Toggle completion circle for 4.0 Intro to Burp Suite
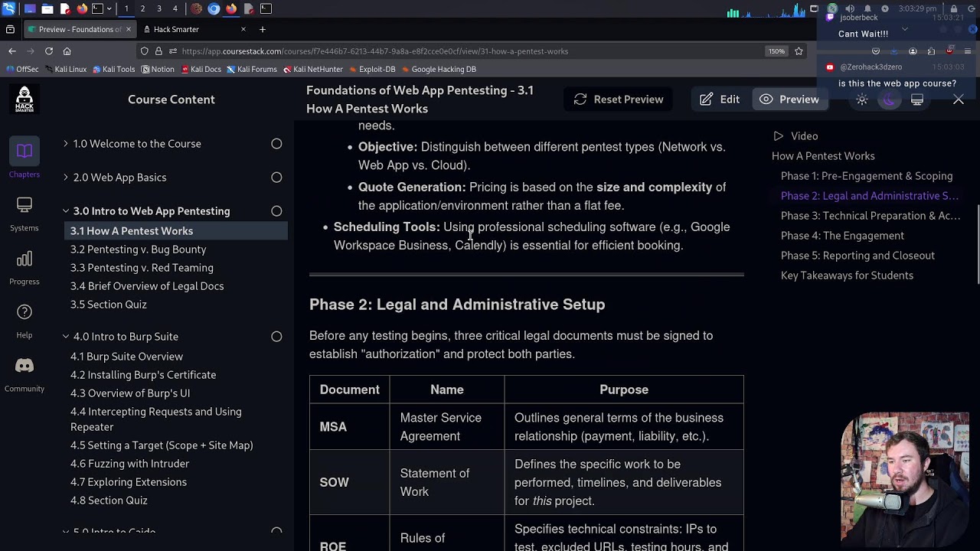This screenshot has width=980, height=551. coord(276,337)
